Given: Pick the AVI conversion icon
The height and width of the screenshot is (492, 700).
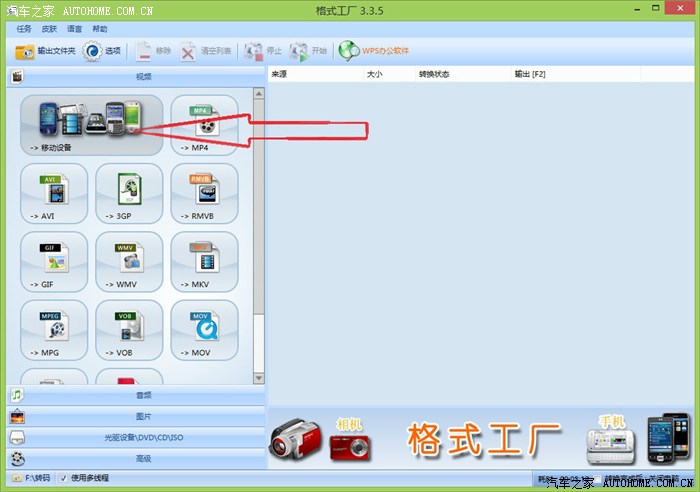Looking at the screenshot, I should [x=54, y=192].
